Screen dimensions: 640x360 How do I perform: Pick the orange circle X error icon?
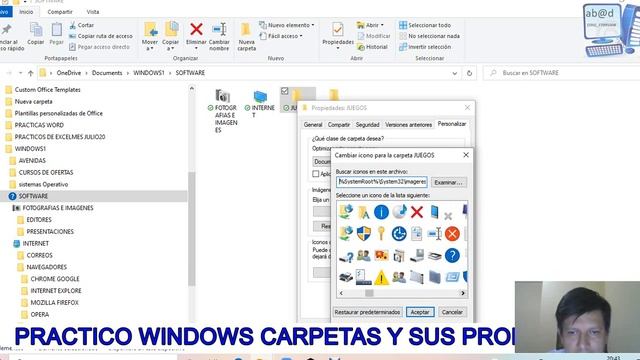452,234
